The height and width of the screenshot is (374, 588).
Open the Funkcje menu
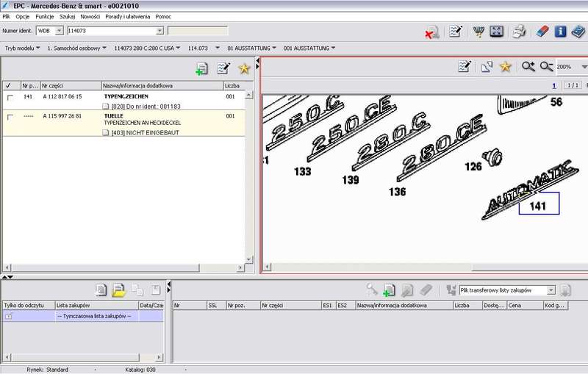tap(44, 15)
